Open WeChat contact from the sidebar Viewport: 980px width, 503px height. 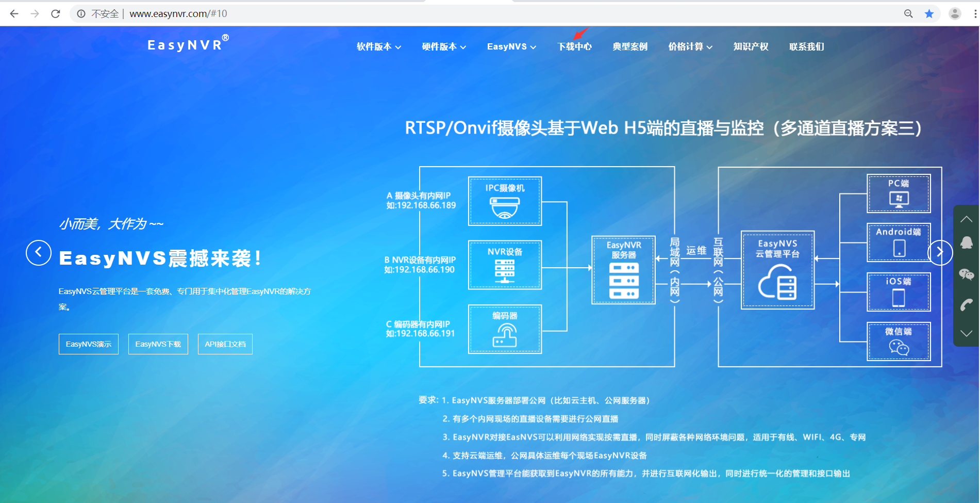tap(967, 274)
